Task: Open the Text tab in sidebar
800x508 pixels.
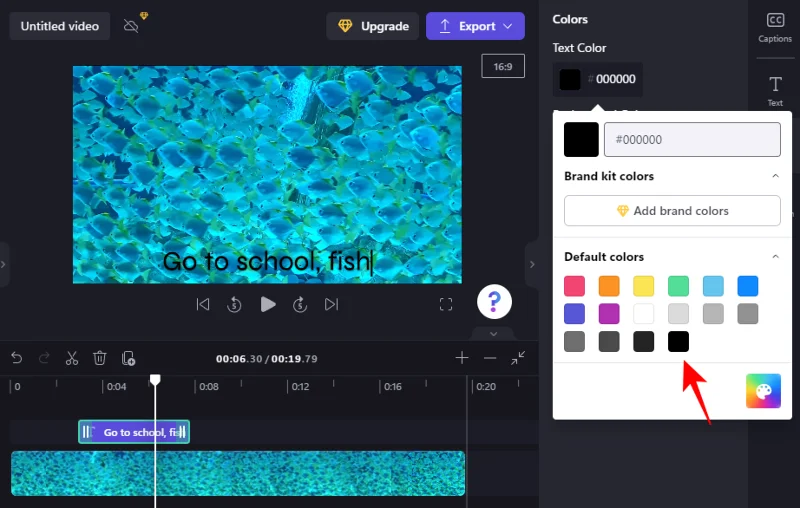Action: 775,91
